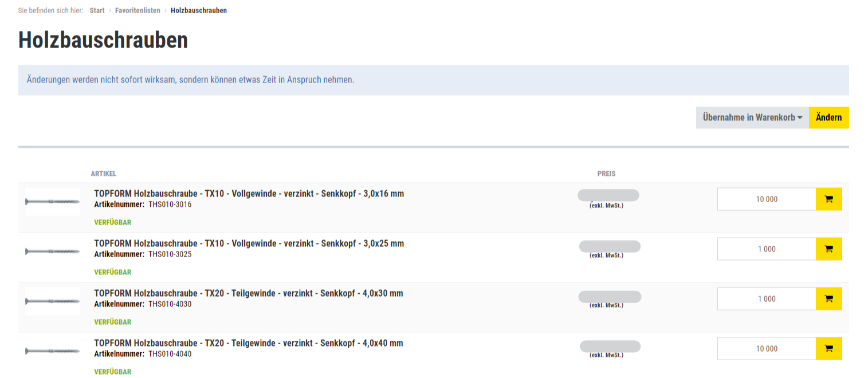The height and width of the screenshot is (378, 868).
Task: Open the 4,0x40 mm screw thumbnail image
Action: (x=53, y=351)
